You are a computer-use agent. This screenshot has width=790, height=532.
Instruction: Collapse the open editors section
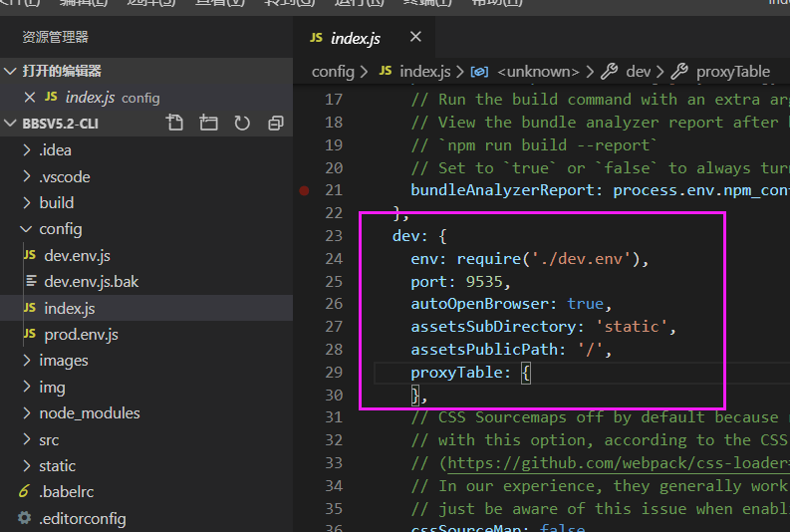coord(62,72)
